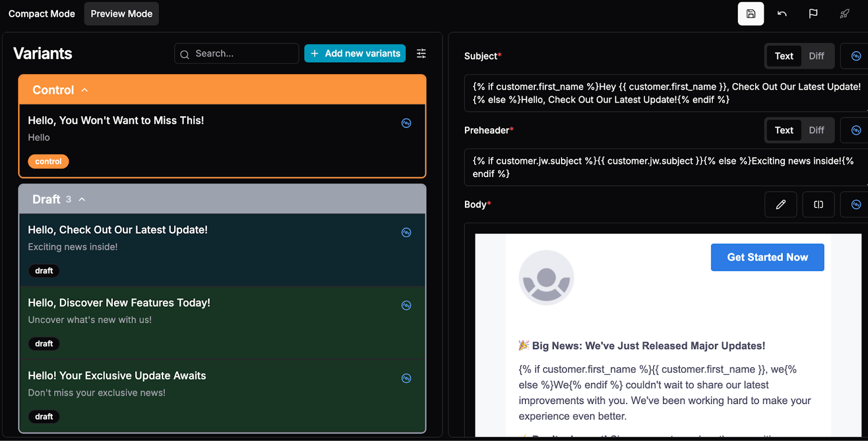The height and width of the screenshot is (441, 868).
Task: Click the save icon in top toolbar
Action: 750,14
